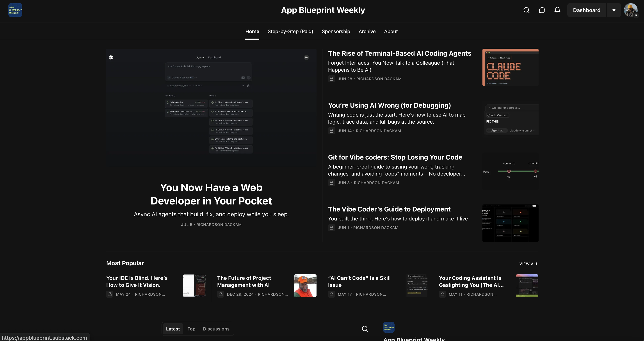Viewport: 644px width, 341px height.
Task: Click the search icon next to Discussions tab
Action: click(365, 329)
